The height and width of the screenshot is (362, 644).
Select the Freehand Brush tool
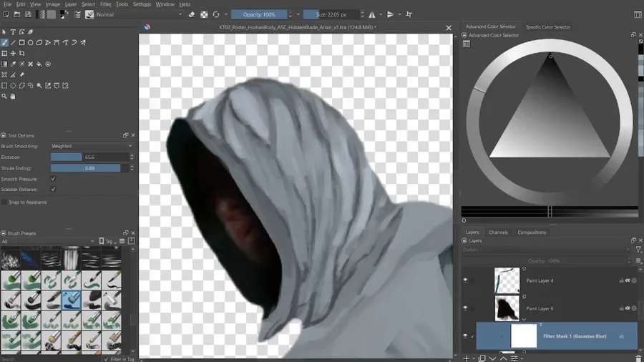pos(4,42)
